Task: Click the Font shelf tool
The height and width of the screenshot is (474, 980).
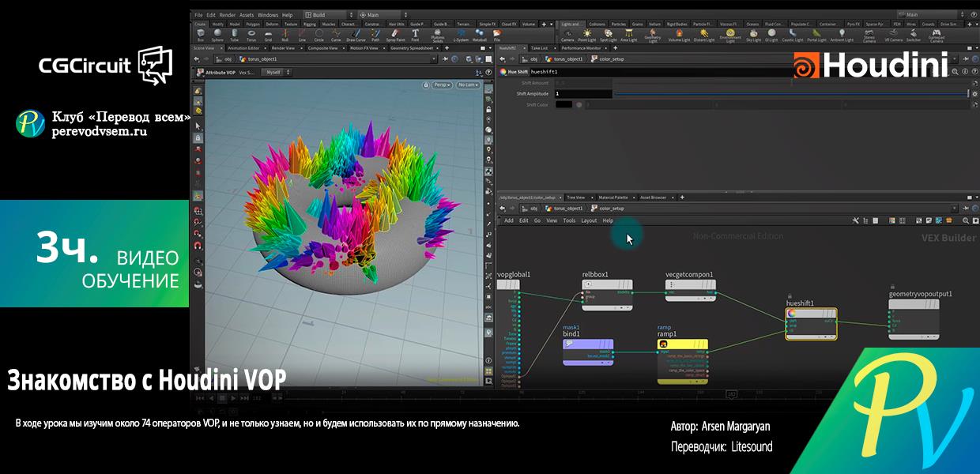Action: click(416, 35)
